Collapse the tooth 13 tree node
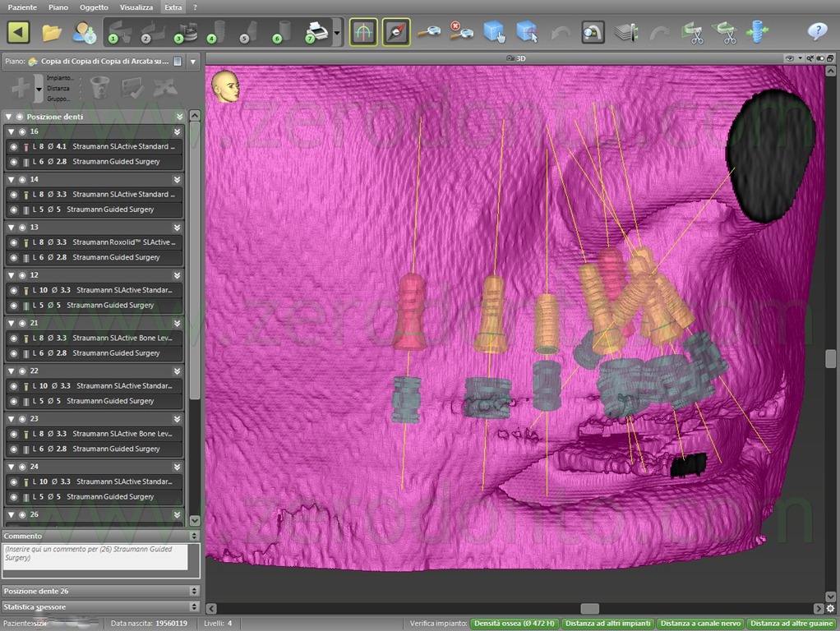Image resolution: width=840 pixels, height=631 pixels. tap(11, 227)
